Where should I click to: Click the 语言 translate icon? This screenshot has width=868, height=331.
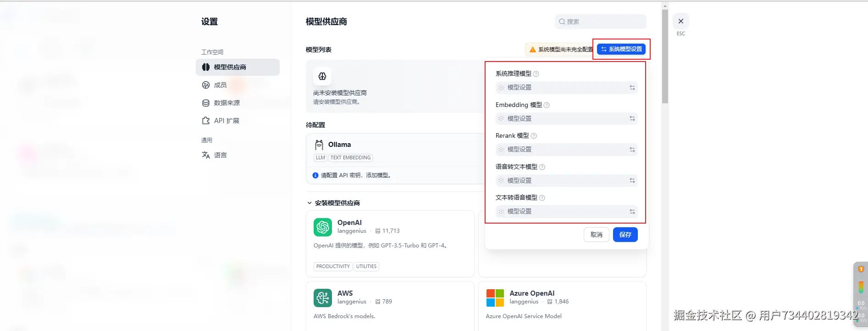coord(206,155)
